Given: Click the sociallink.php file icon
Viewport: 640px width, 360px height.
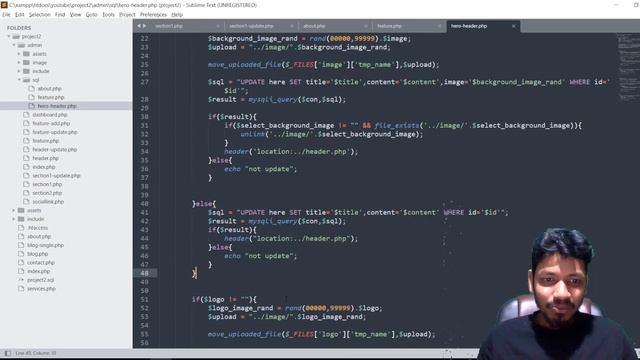Looking at the screenshot, I should tap(26, 202).
